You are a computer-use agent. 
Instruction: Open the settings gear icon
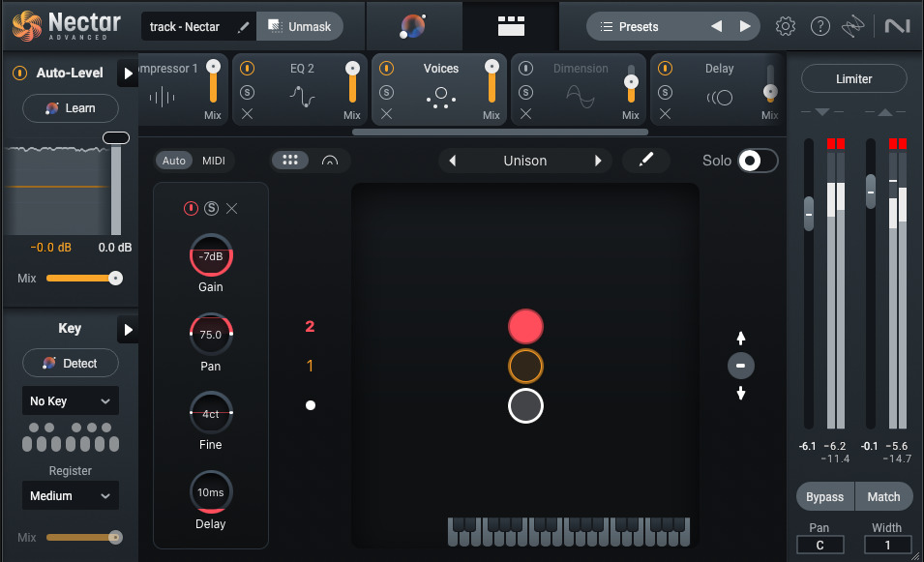(785, 26)
